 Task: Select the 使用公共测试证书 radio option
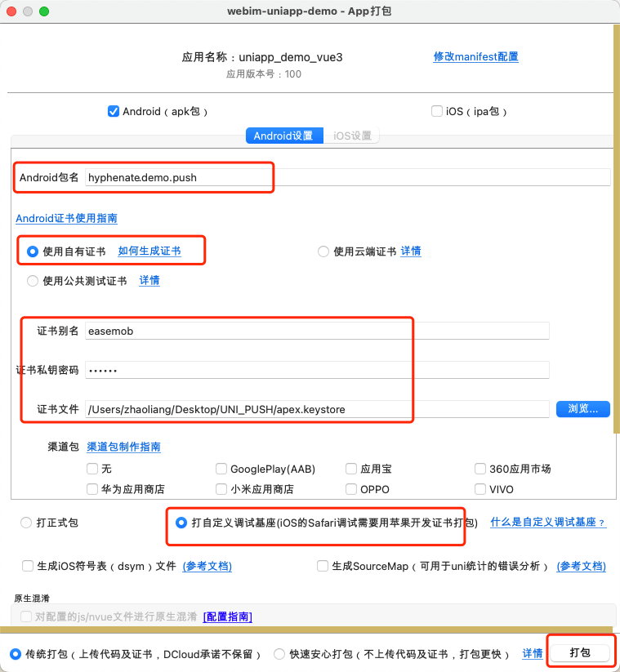tap(33, 281)
